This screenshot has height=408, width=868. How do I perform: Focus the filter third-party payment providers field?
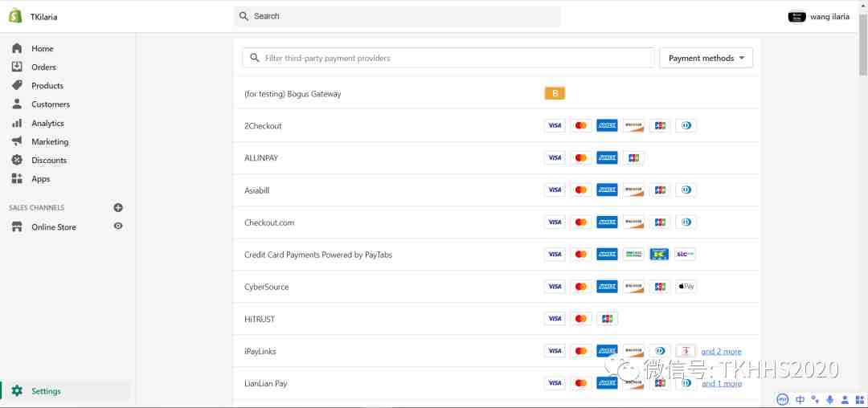[x=448, y=58]
